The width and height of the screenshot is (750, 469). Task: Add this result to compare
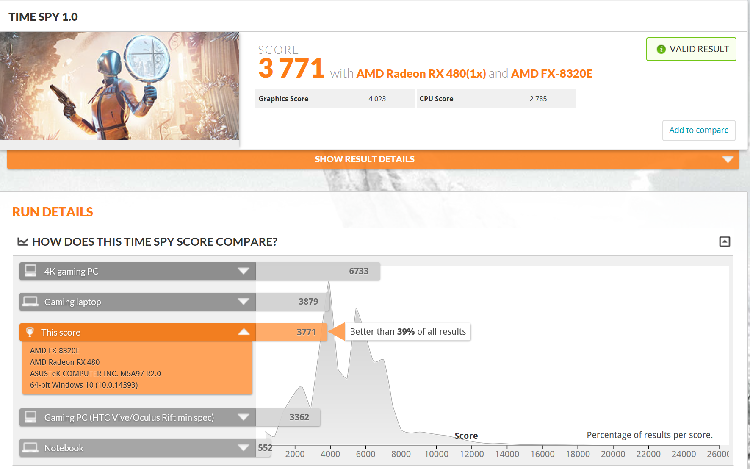699,130
